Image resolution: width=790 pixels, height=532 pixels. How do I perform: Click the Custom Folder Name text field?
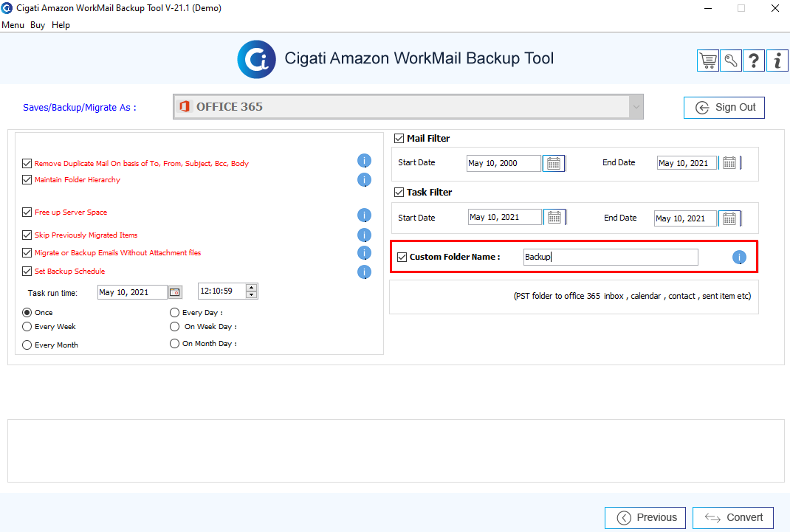pyautogui.click(x=611, y=258)
